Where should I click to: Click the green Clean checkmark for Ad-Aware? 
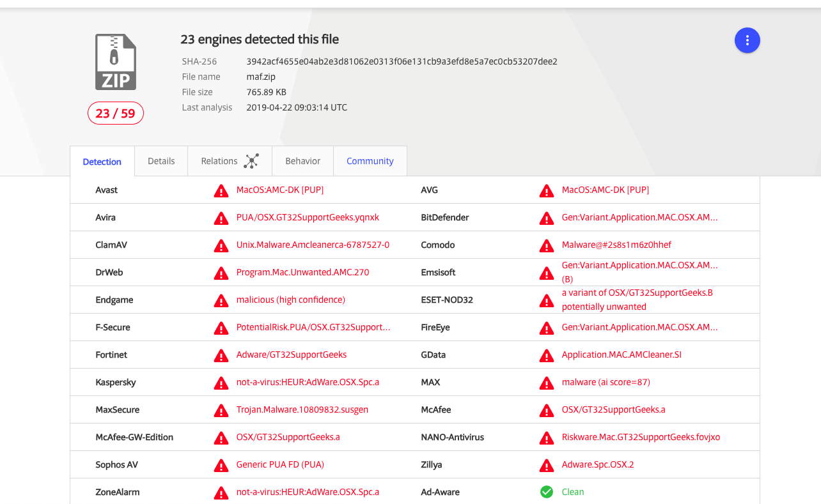click(547, 492)
